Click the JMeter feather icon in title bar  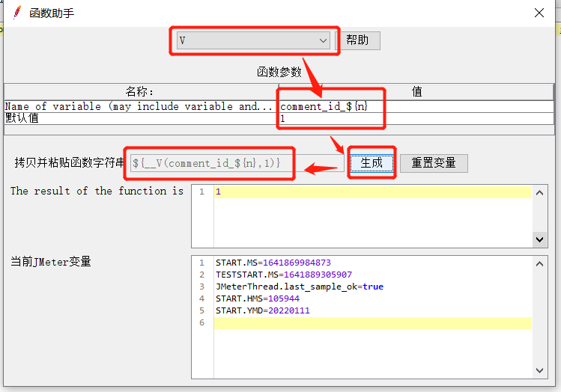tap(16, 13)
